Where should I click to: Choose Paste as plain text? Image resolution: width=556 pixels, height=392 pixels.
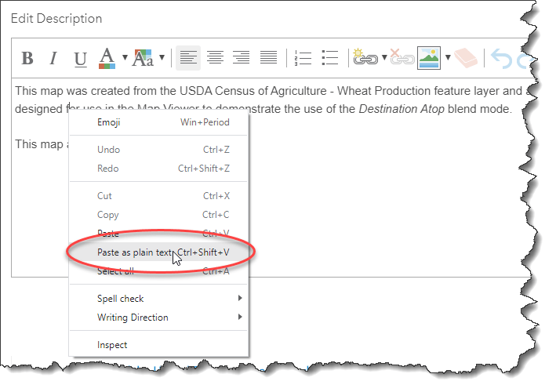click(134, 252)
